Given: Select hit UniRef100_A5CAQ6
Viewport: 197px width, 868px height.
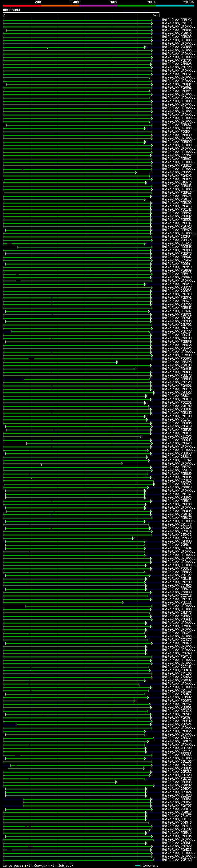Looking at the screenshot, I should point(177,423).
